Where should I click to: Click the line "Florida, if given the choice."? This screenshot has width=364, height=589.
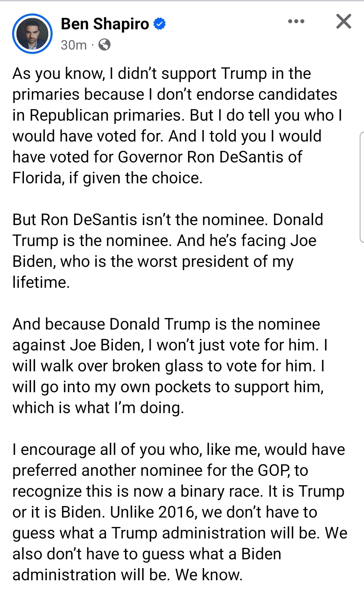point(108,178)
